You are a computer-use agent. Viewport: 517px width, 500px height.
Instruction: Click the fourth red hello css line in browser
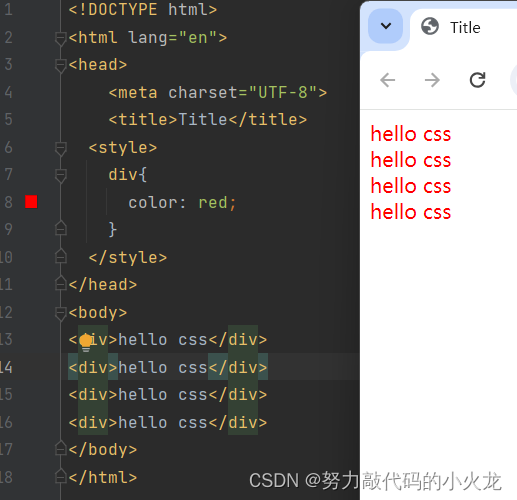[411, 212]
